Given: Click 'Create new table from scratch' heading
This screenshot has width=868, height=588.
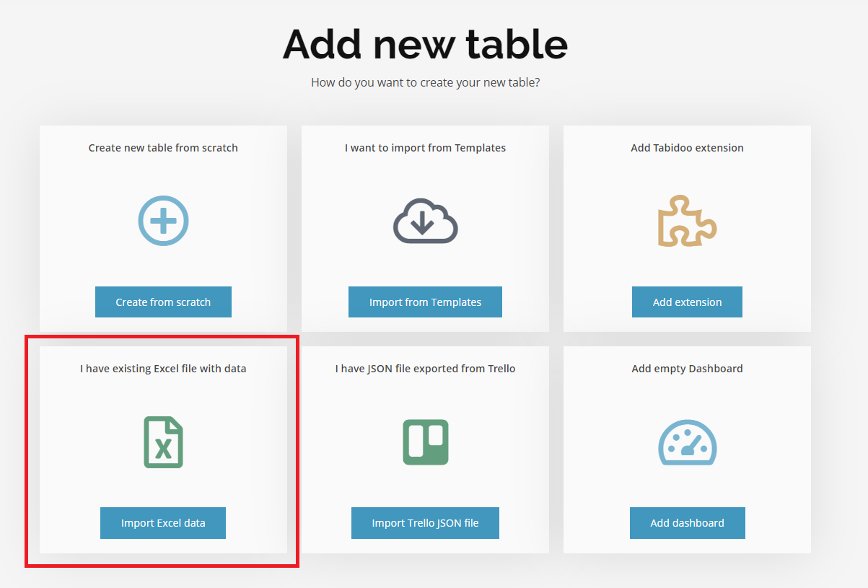Looking at the screenshot, I should 163,148.
